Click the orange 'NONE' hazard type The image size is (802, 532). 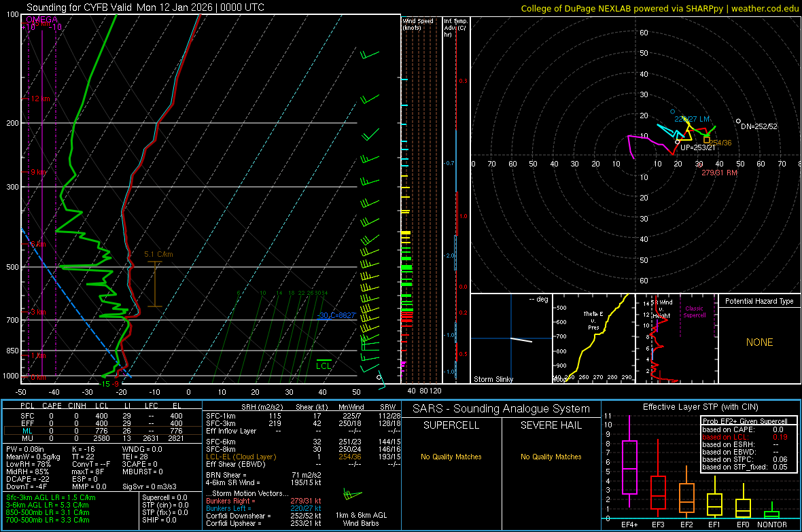click(x=759, y=342)
